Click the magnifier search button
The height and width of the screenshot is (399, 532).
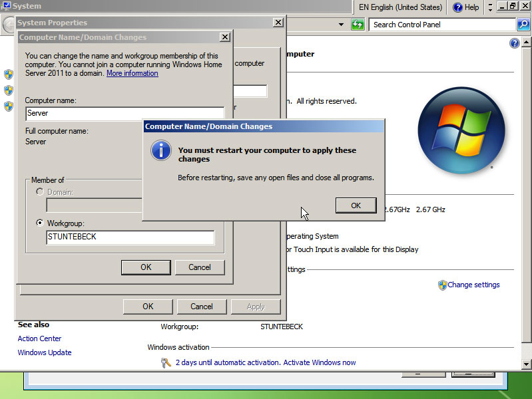523,25
